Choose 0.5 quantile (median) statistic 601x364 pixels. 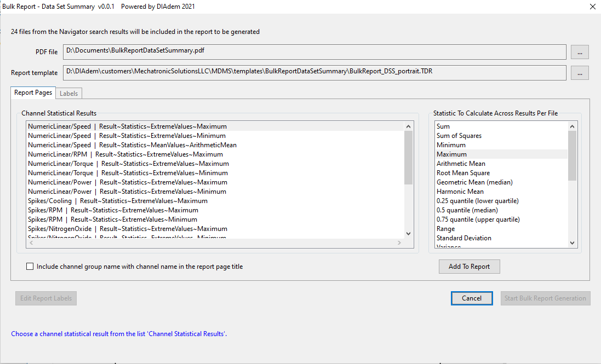[x=467, y=210]
